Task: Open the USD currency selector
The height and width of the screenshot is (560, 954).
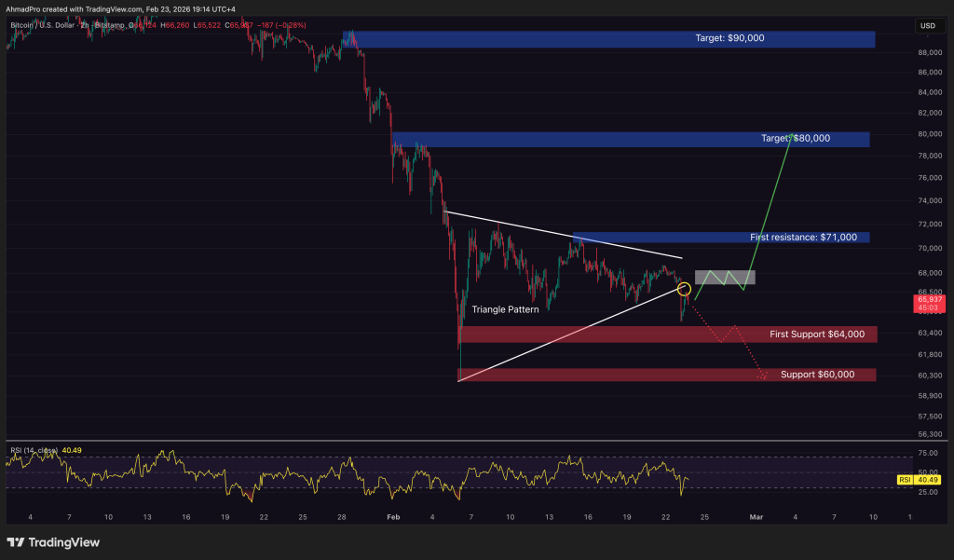Action: (x=927, y=25)
